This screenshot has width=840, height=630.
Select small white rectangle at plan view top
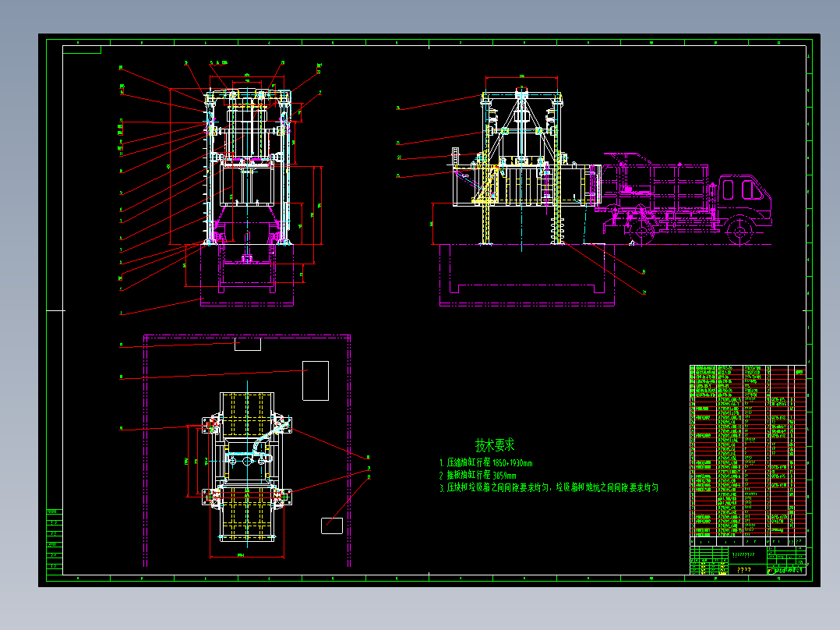pos(248,344)
